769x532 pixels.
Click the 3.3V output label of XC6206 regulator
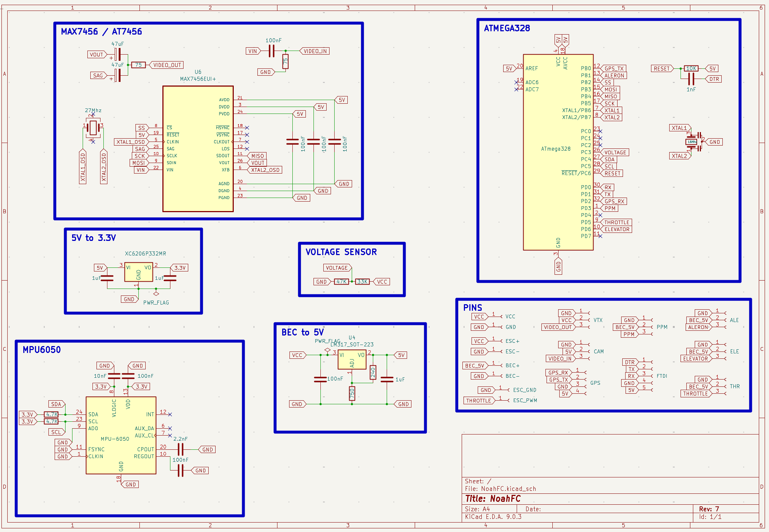point(180,268)
